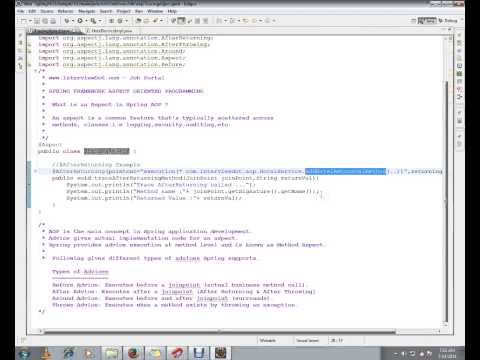480x360 pixels.
Task: Expand the New dropdown arrow
Action: pyautogui.click(x=30, y=21)
